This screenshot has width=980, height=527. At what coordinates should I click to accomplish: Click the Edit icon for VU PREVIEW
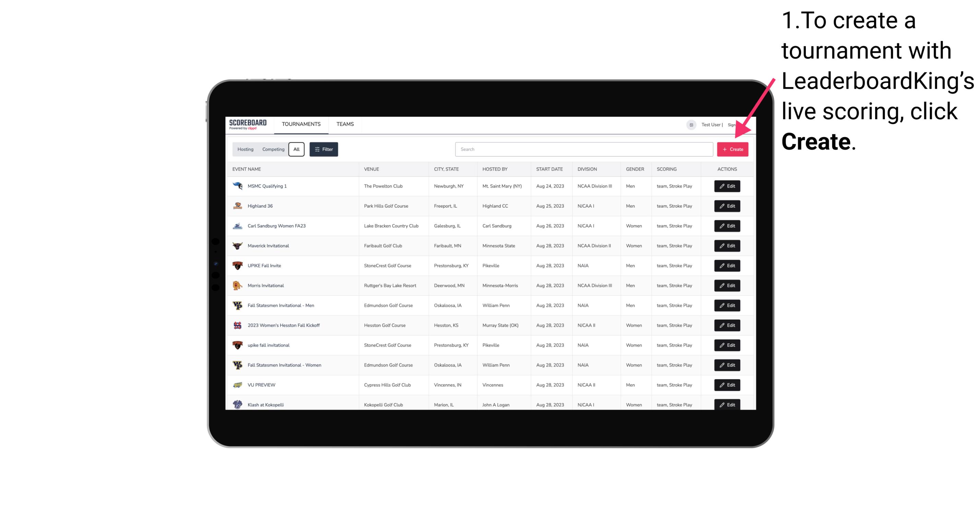[x=727, y=385]
